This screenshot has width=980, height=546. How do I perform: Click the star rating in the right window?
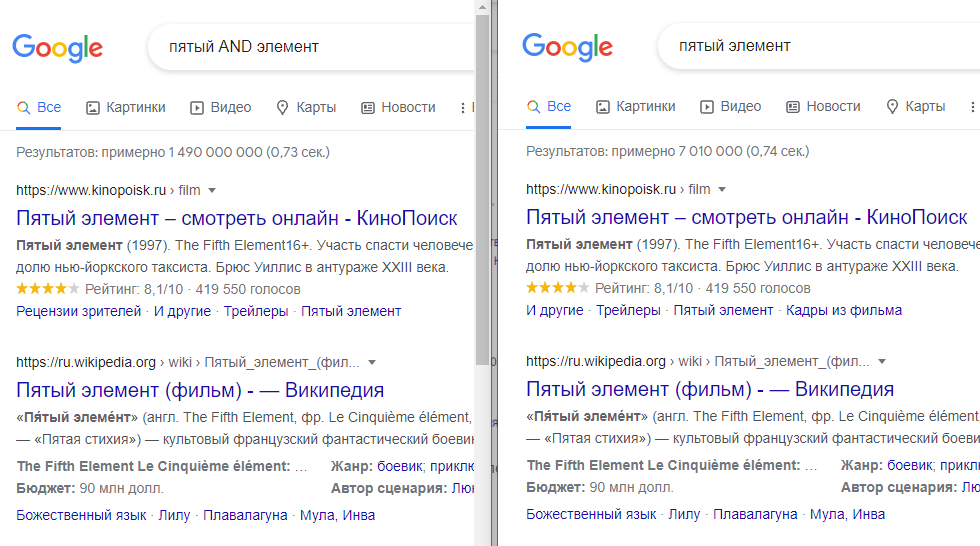[x=558, y=287]
